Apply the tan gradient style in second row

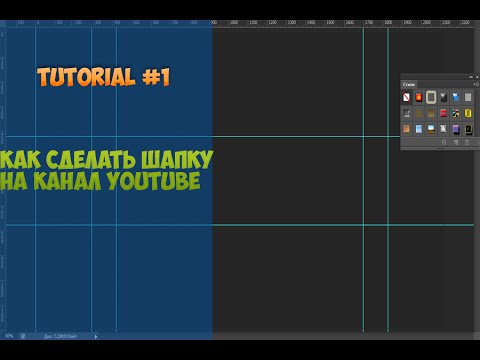pyautogui.click(x=431, y=113)
